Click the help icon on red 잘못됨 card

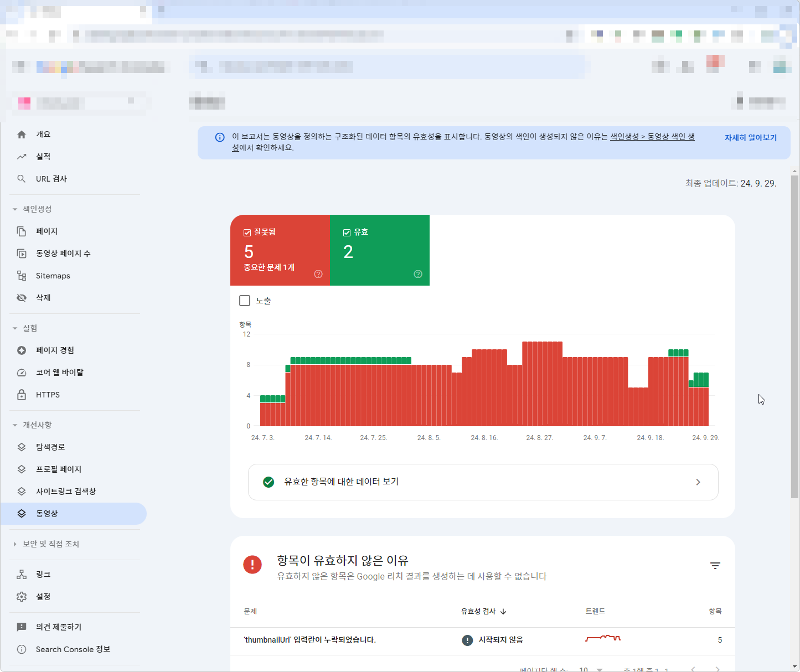coord(318,274)
